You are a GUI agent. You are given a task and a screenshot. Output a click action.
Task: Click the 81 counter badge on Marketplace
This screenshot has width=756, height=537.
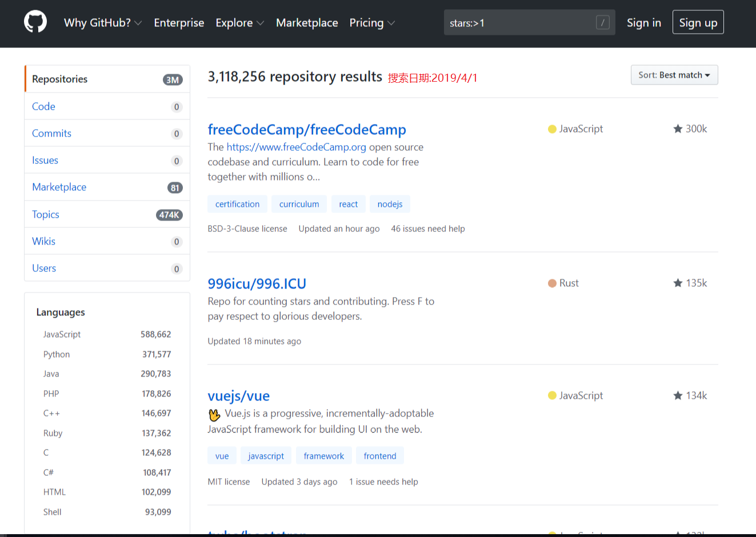click(x=175, y=188)
